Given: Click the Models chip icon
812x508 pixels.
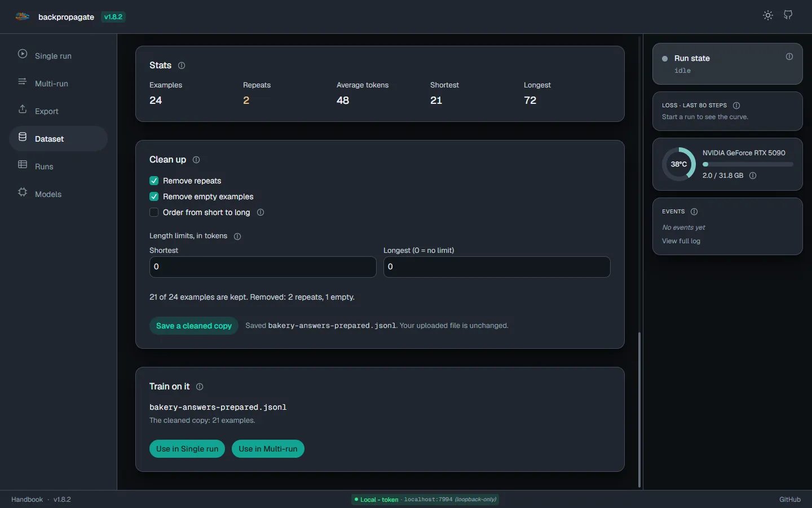Looking at the screenshot, I should (x=23, y=192).
